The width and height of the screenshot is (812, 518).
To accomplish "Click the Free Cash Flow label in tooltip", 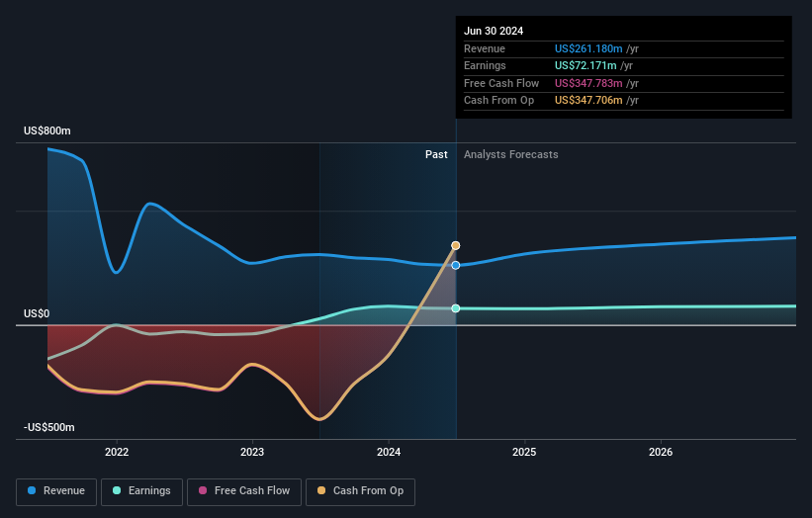I will 501,83.
